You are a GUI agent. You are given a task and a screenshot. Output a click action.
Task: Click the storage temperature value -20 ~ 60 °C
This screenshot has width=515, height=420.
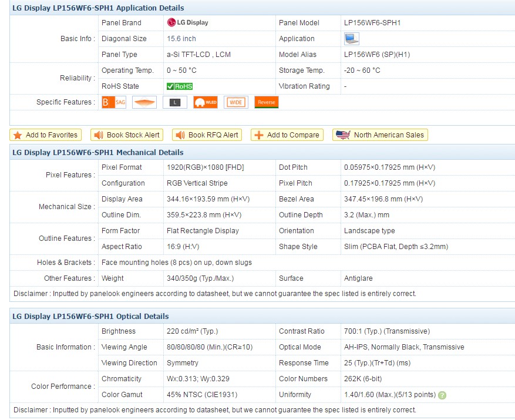[362, 70]
